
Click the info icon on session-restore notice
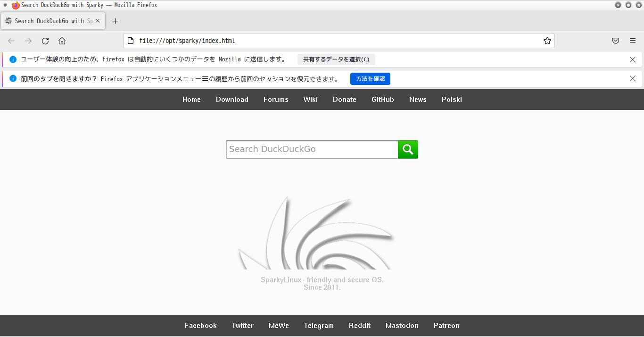pyautogui.click(x=13, y=78)
